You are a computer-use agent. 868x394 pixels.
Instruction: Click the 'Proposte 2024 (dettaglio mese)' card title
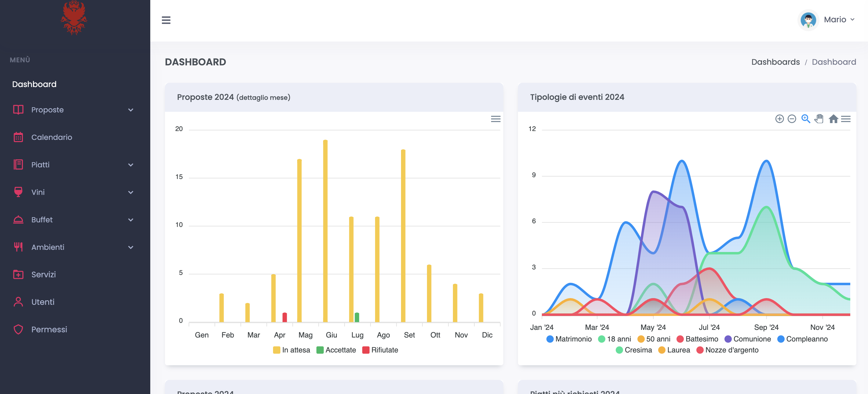(234, 97)
